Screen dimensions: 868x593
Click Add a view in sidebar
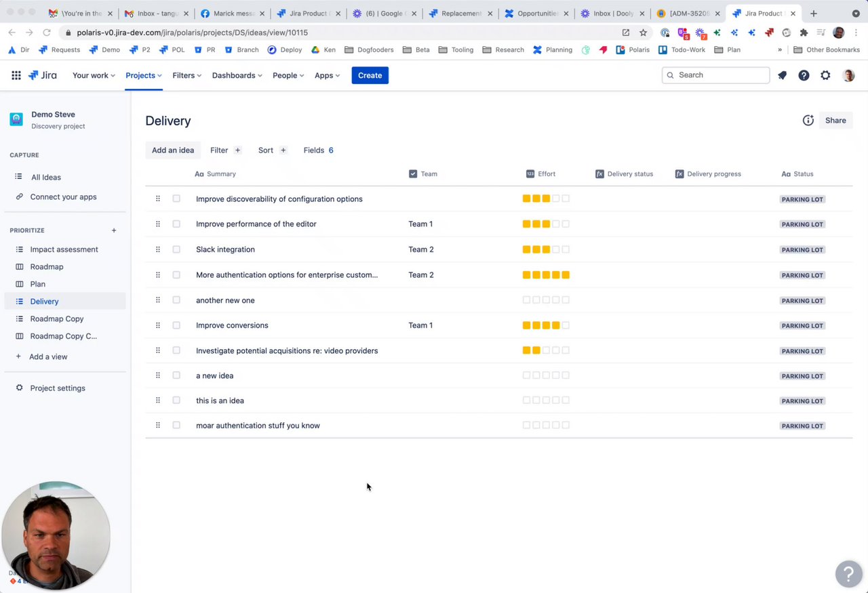pos(48,356)
